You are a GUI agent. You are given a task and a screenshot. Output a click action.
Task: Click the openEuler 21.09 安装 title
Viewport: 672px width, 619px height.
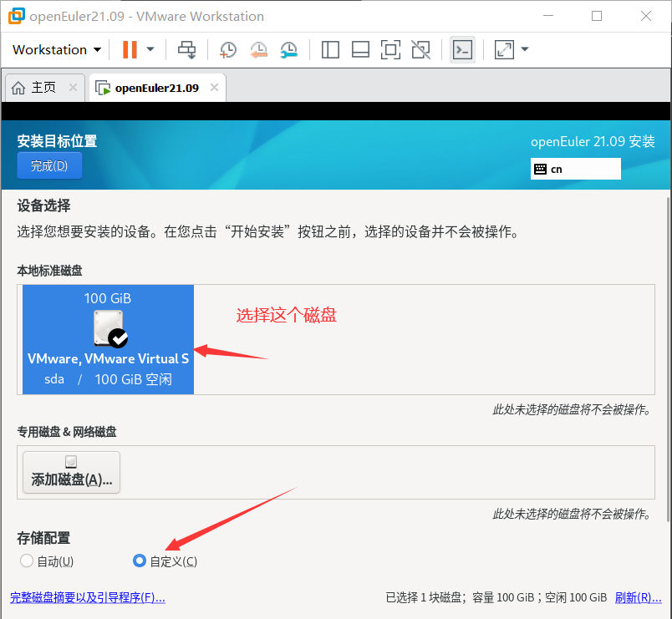tap(593, 141)
